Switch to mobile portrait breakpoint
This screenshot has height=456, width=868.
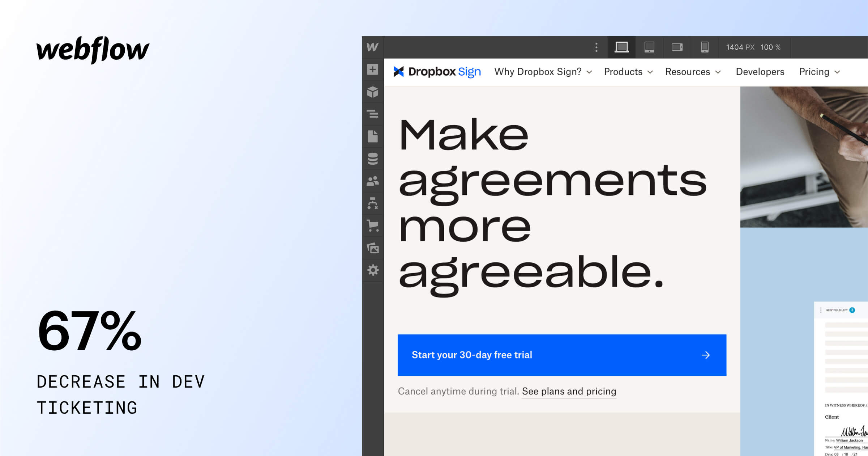tap(704, 47)
